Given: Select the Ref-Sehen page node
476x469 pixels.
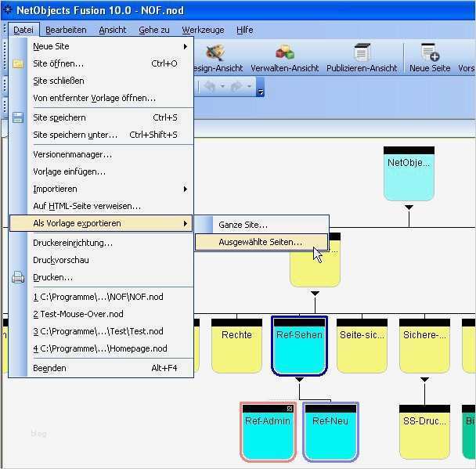Looking at the screenshot, I should click(299, 346).
